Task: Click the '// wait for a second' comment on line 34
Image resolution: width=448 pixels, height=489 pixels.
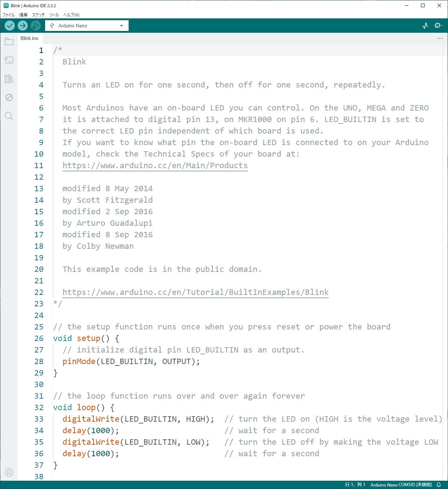Action: click(x=272, y=430)
